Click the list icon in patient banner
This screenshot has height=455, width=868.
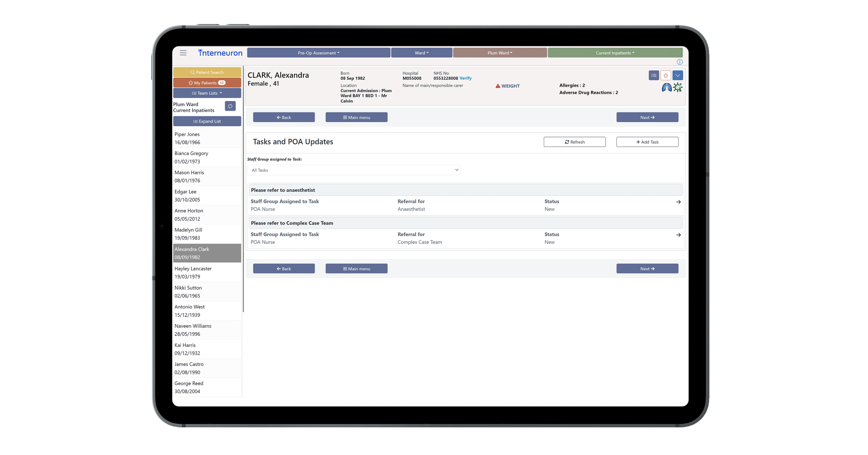pyautogui.click(x=654, y=76)
